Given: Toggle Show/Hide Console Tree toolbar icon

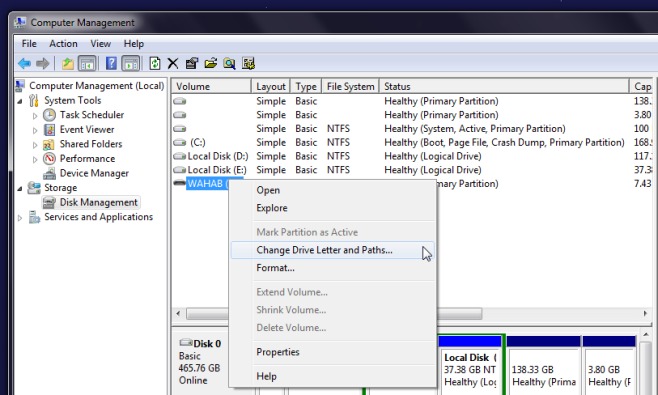Looking at the screenshot, I should pyautogui.click(x=87, y=63).
